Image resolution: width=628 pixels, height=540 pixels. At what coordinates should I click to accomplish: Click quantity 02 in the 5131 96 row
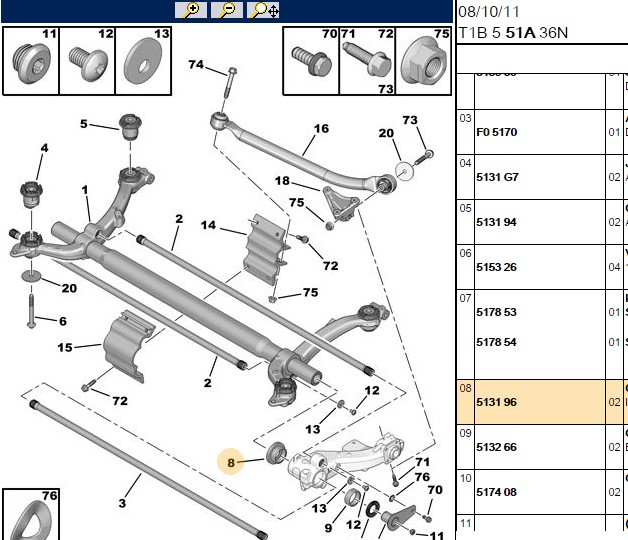[x=614, y=402]
